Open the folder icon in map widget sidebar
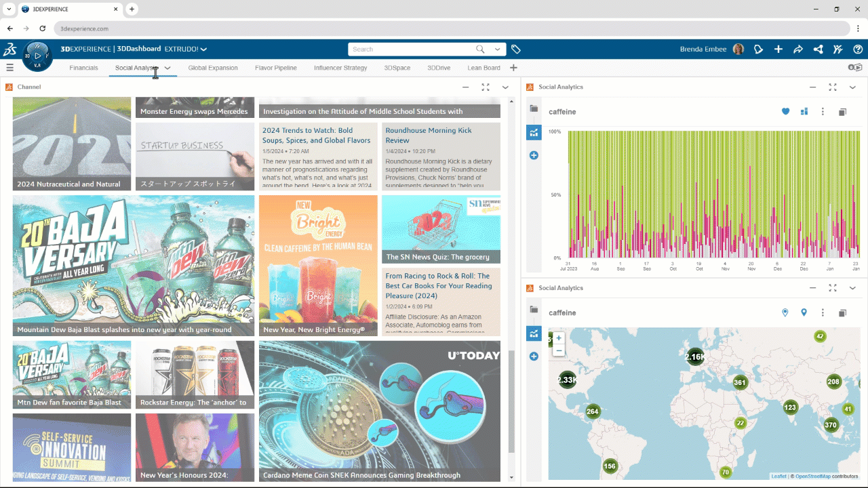 pos(534,310)
